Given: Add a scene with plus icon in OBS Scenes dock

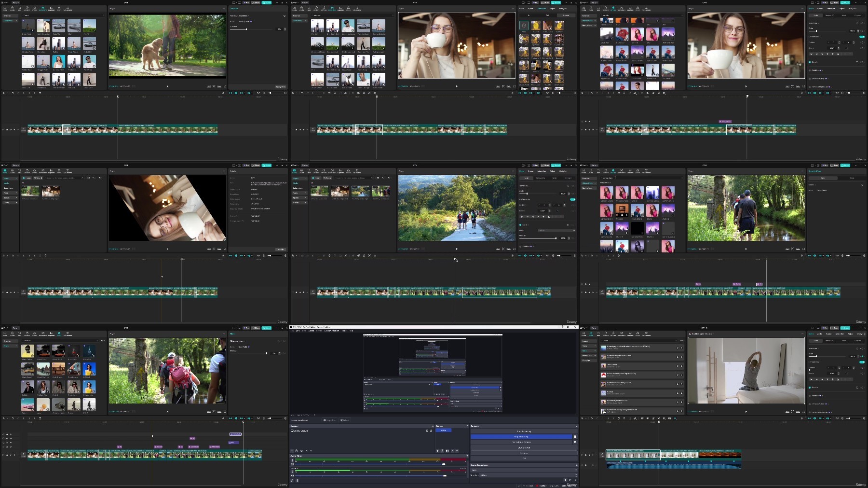Looking at the screenshot, I should [x=437, y=451].
